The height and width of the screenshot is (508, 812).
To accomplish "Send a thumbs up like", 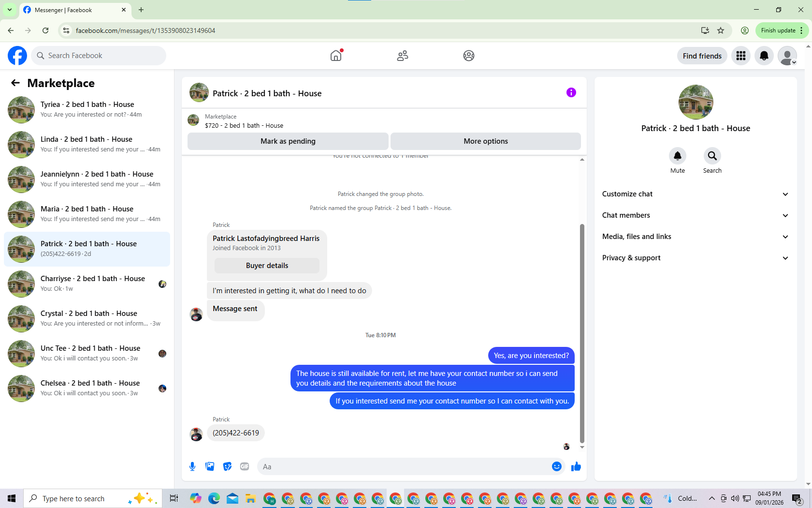I will tap(576, 466).
